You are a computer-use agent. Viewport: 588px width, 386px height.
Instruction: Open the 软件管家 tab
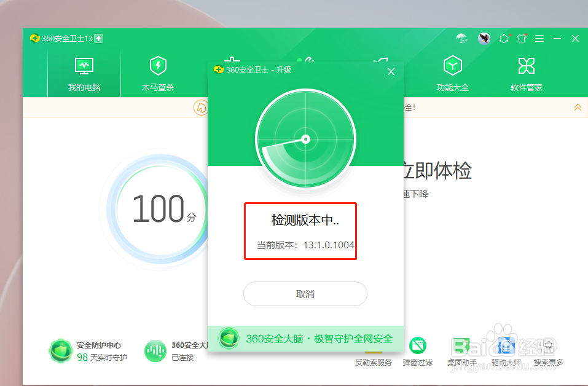click(x=527, y=74)
